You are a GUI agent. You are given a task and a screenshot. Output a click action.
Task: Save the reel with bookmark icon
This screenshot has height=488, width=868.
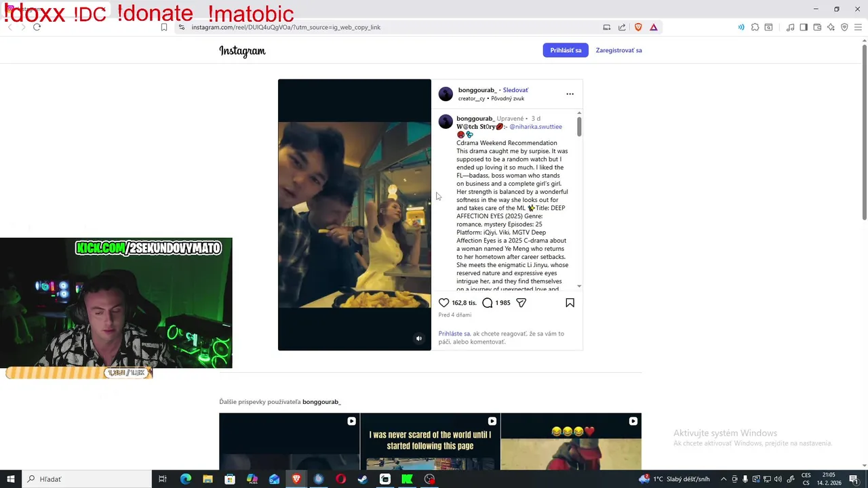570,303
